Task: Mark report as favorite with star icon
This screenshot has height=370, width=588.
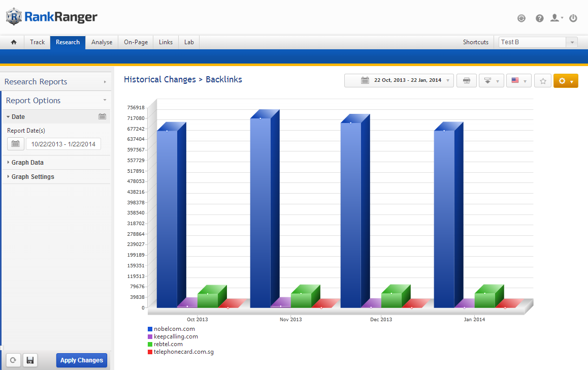Action: pyautogui.click(x=543, y=81)
